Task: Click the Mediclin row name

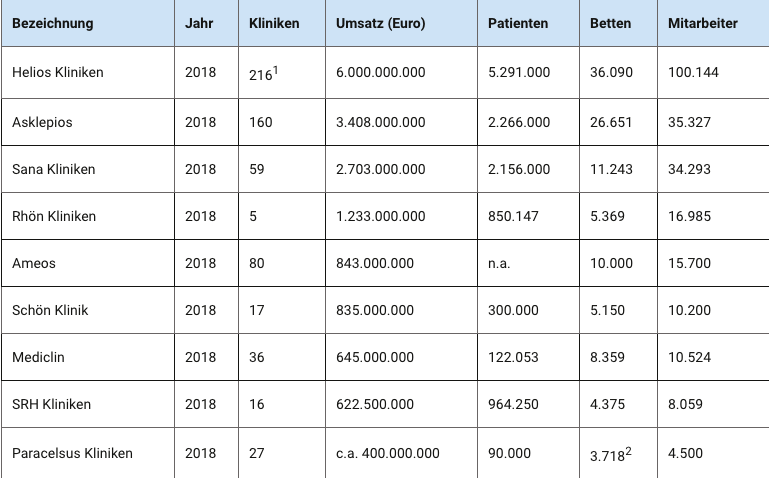Action: point(39,357)
